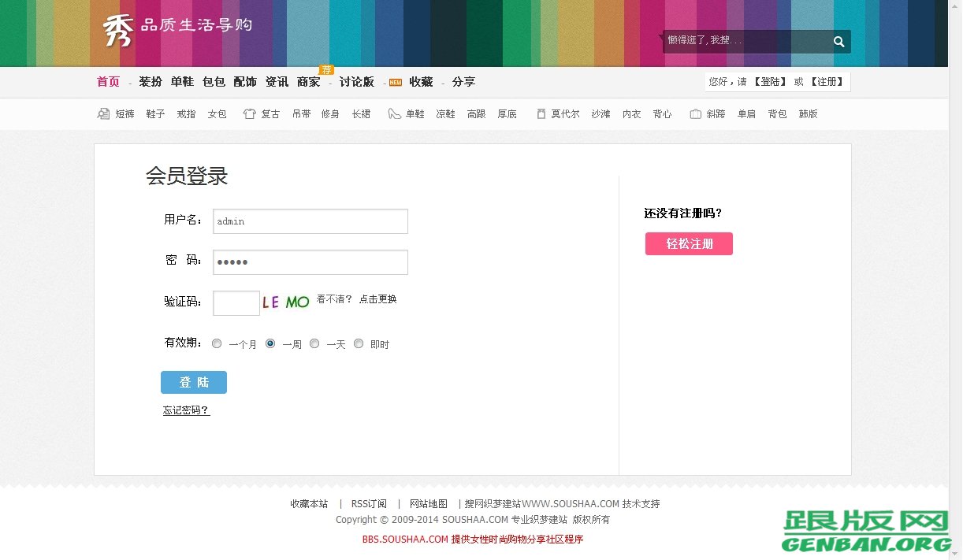Open the 收藏 navigation section
The image size is (963, 560).
[x=421, y=81]
